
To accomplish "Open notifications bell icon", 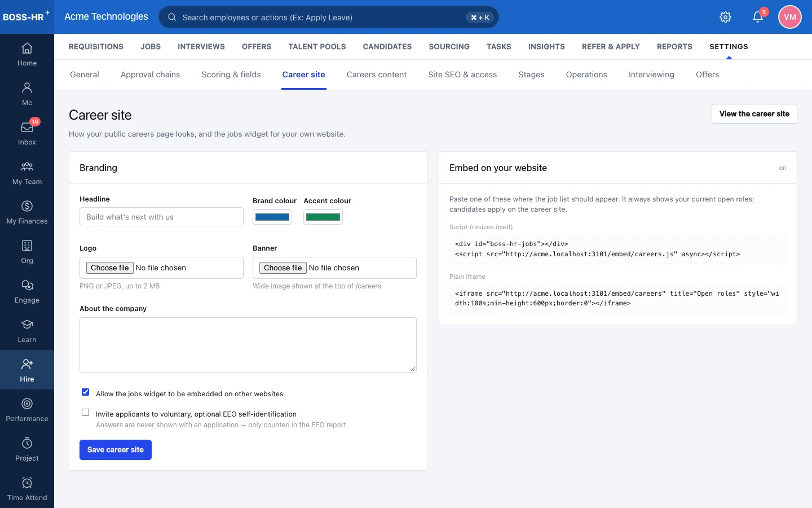I will click(x=758, y=17).
